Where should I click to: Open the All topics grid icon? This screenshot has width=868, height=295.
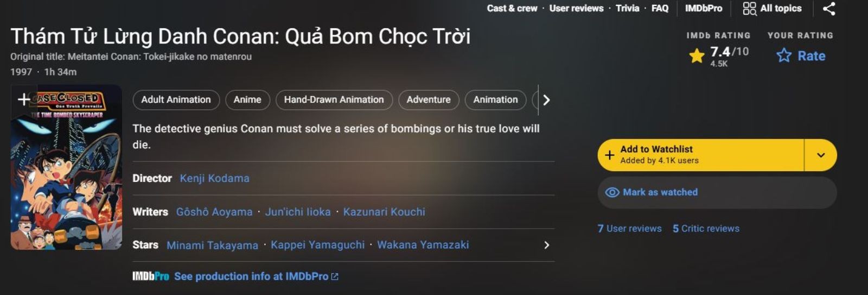(x=749, y=9)
